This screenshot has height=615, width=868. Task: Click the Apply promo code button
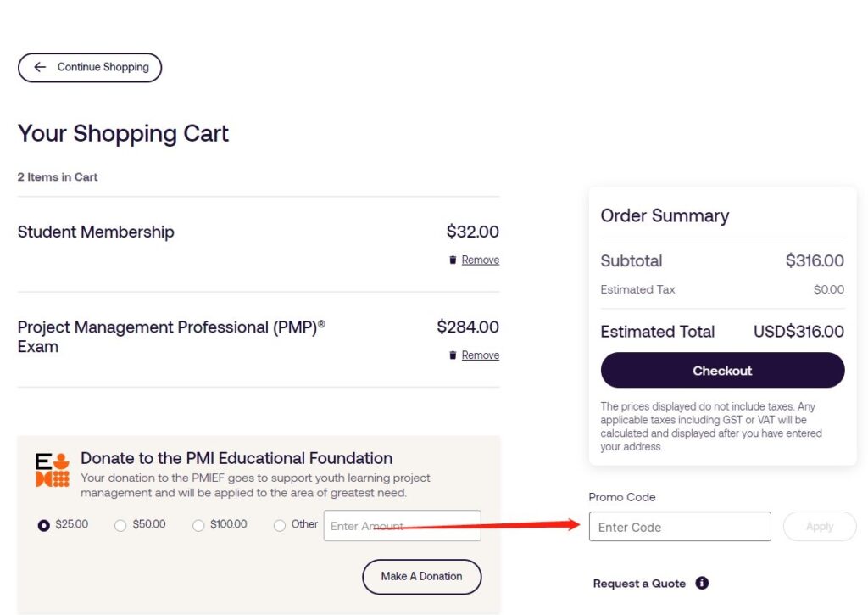click(820, 526)
